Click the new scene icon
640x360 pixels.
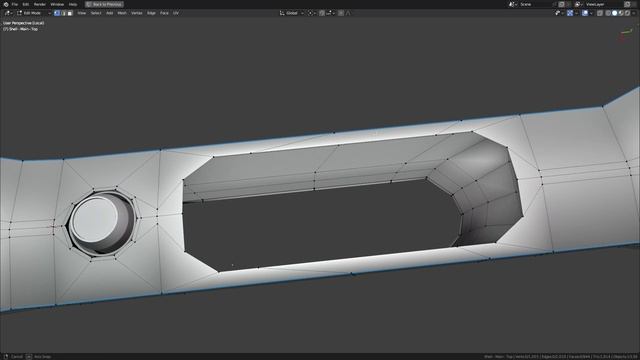pos(561,4)
